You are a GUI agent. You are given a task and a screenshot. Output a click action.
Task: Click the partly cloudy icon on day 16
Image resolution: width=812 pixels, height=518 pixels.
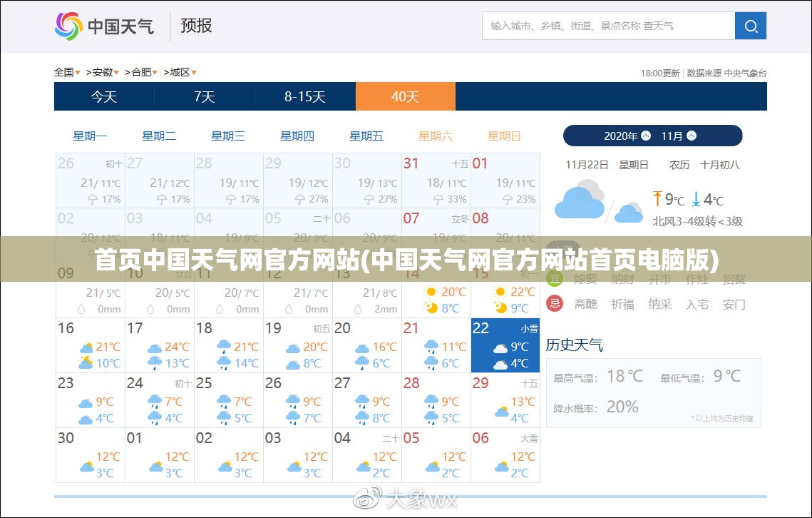tap(86, 347)
